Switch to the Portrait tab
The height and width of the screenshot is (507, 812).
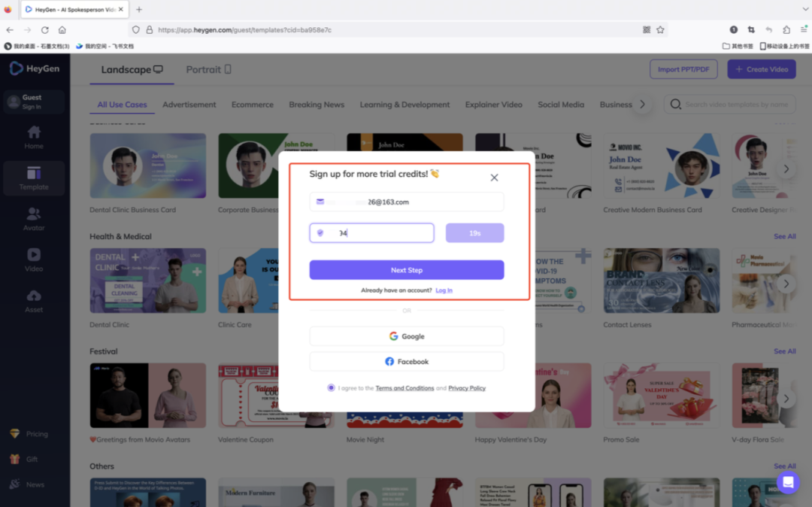209,69
